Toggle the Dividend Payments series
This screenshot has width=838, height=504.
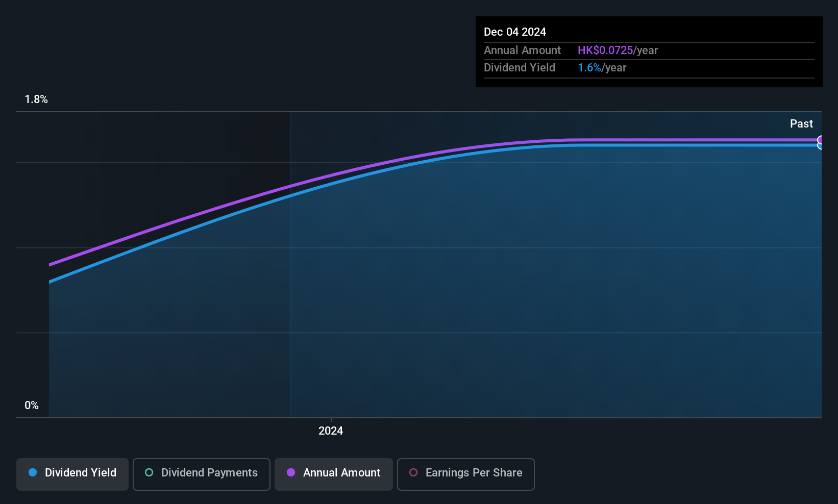coord(202,474)
